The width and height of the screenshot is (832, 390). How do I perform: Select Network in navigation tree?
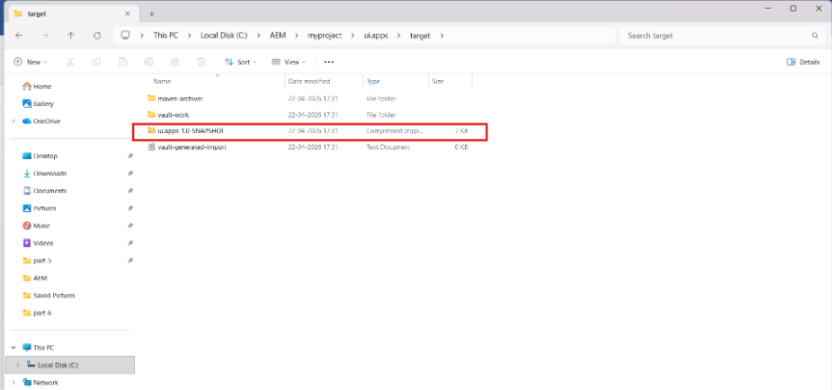coord(40,383)
